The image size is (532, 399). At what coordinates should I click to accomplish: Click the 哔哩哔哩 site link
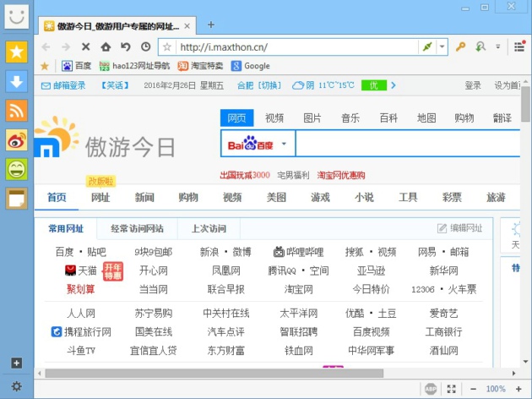click(299, 252)
